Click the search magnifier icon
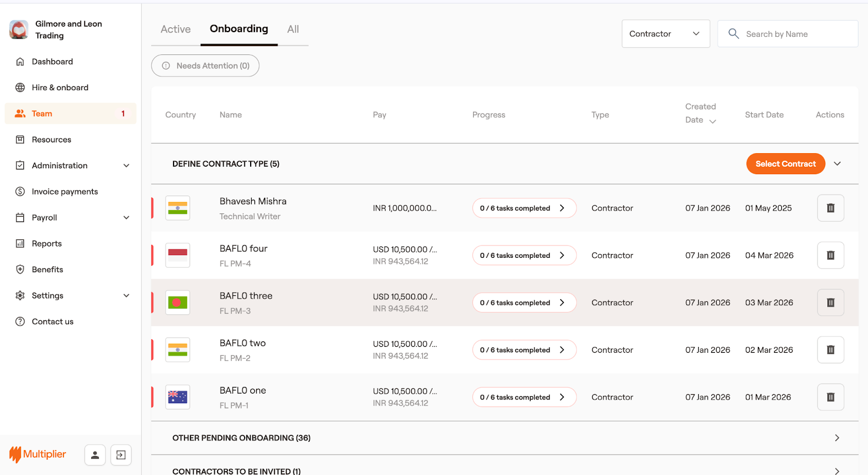The height and width of the screenshot is (475, 868). (x=733, y=34)
